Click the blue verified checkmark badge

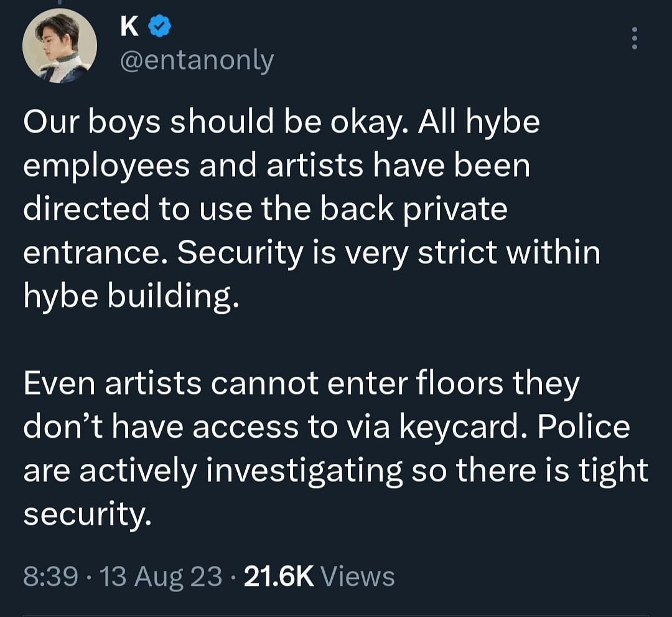tap(159, 26)
